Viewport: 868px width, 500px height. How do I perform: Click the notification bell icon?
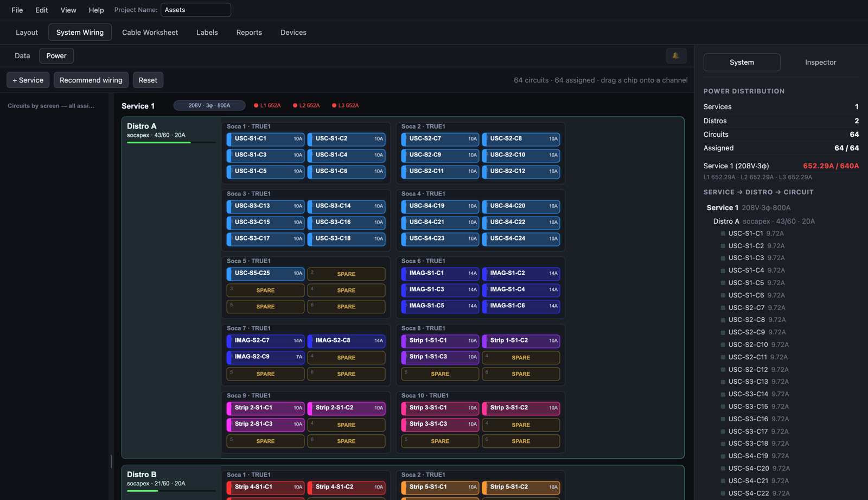point(676,55)
